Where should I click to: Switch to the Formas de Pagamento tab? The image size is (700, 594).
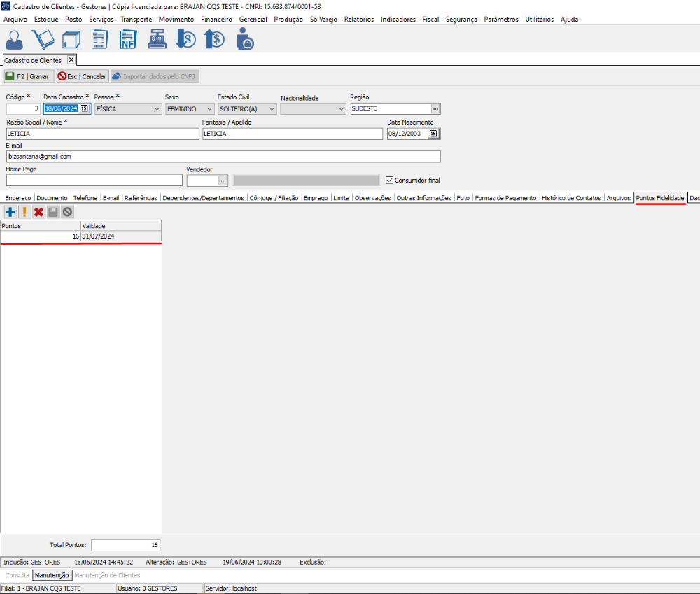pyautogui.click(x=505, y=198)
